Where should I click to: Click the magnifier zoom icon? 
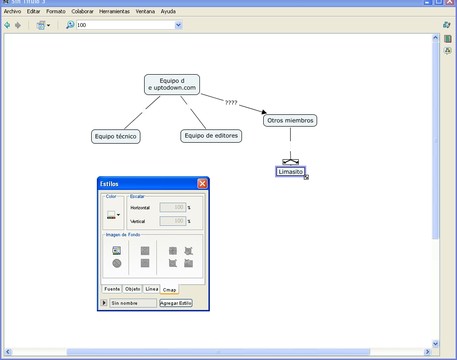point(70,25)
